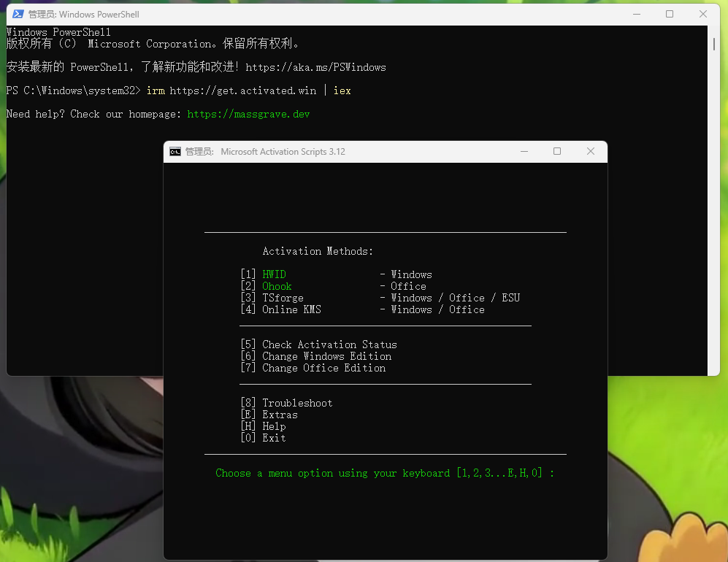The image size is (728, 562).
Task: Click the [H] Help entry
Action: 264,426
